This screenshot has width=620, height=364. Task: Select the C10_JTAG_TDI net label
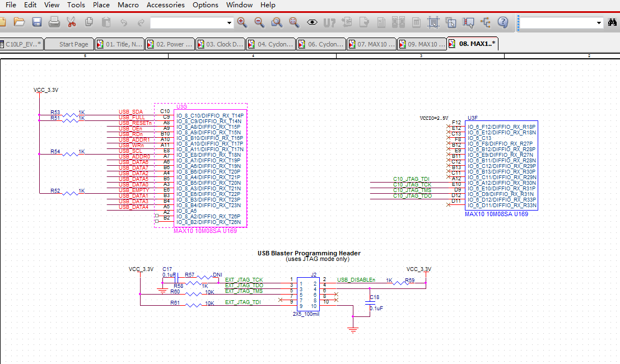411,179
